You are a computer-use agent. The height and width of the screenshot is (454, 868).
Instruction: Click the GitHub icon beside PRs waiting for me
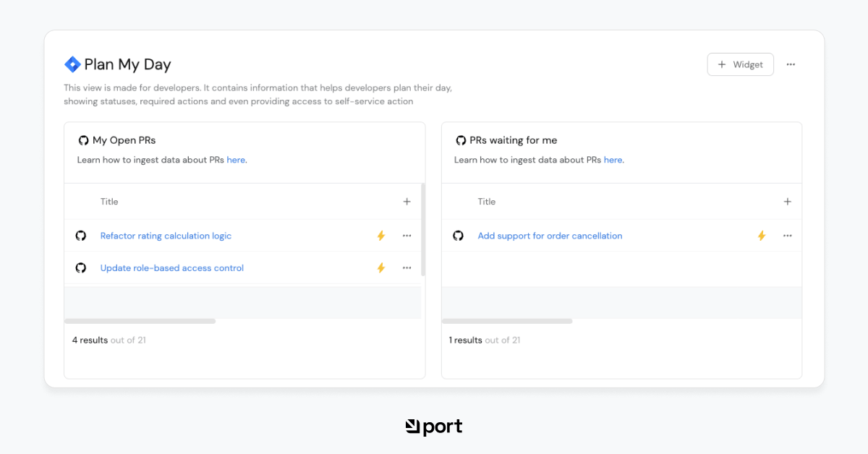click(461, 140)
